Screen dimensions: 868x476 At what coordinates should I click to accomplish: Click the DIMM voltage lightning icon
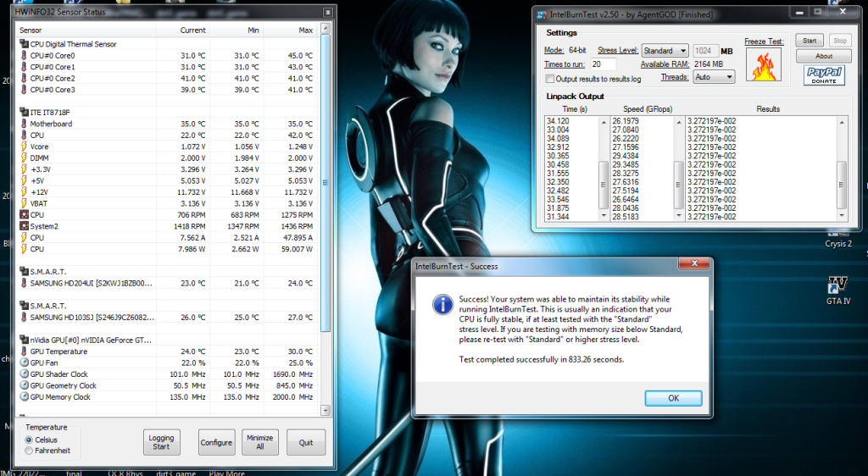pos(24,158)
